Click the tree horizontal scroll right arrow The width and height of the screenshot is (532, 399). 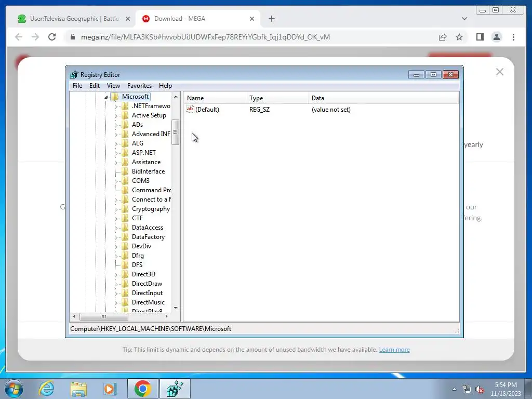[x=166, y=316]
